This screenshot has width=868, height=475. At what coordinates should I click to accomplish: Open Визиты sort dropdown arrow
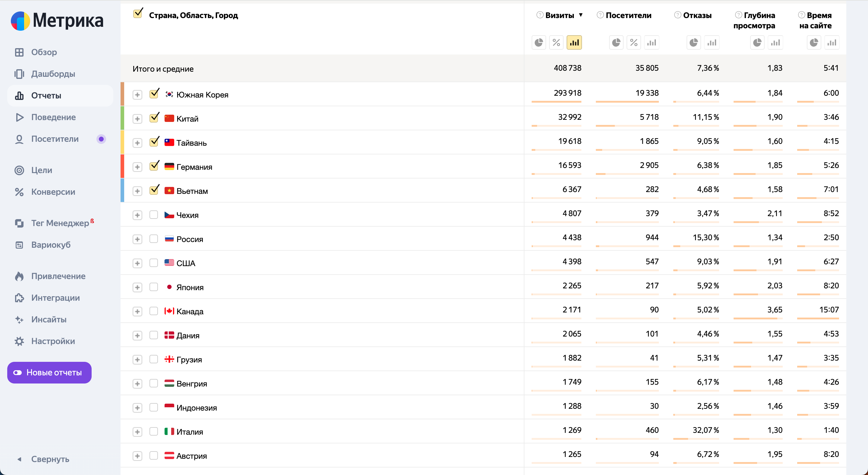click(580, 15)
